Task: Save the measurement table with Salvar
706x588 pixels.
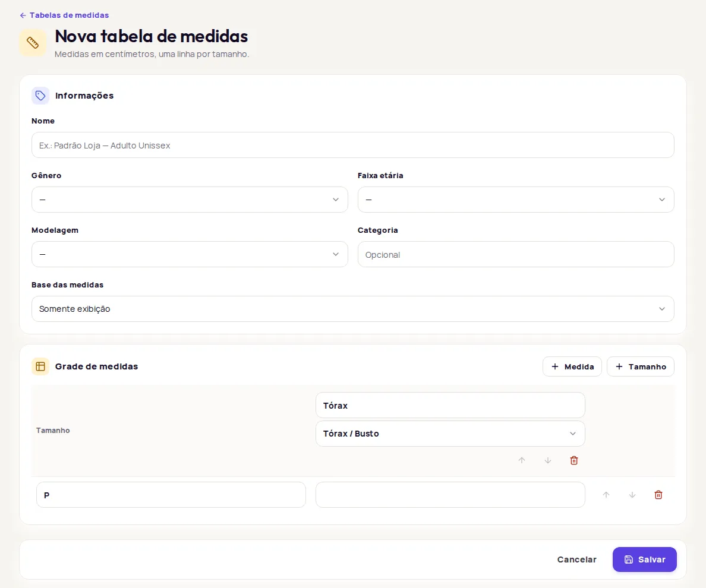Action: [x=644, y=559]
